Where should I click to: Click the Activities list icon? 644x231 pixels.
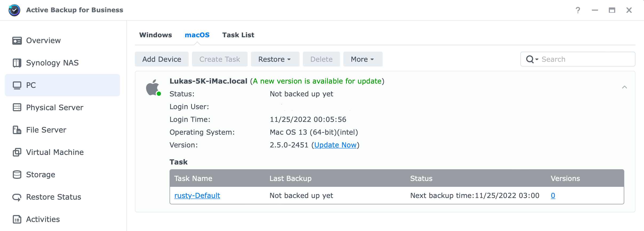point(17,219)
